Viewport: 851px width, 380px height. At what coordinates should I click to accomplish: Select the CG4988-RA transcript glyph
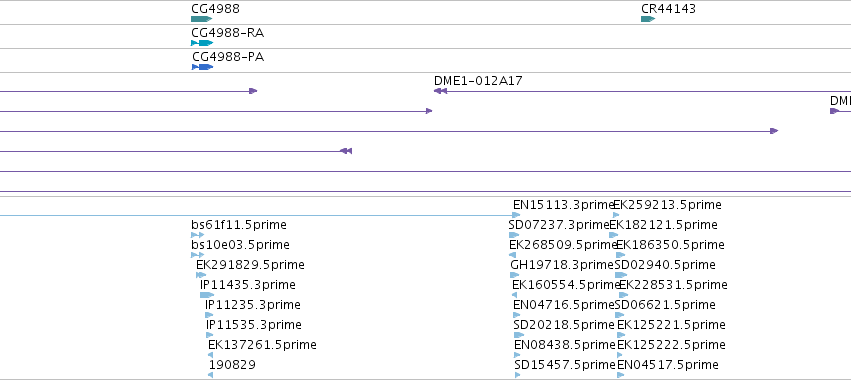pyautogui.click(x=202, y=43)
